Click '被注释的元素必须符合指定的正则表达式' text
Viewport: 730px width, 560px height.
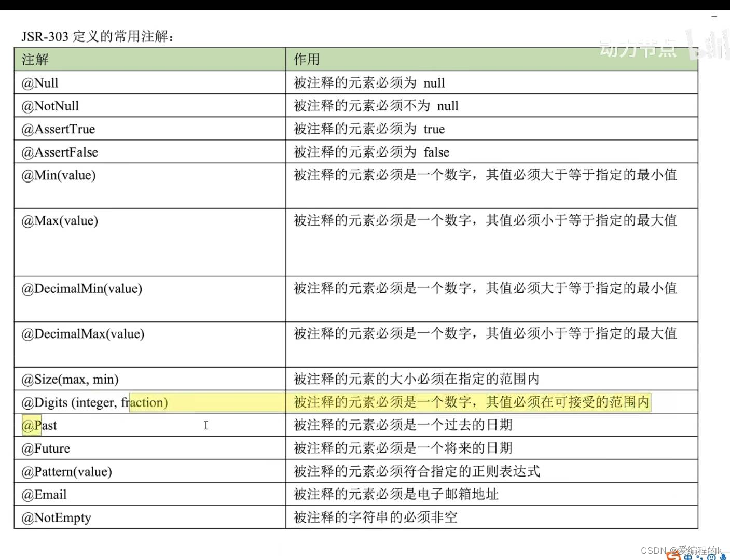[417, 471]
